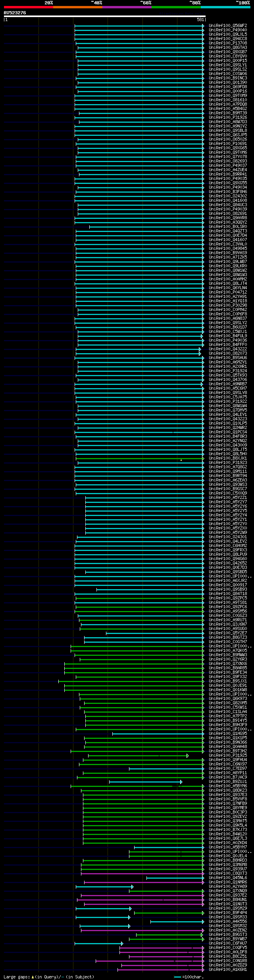The image size is (254, 980).
Task: Select UniRef100_C0GGZ3 hit
Action: pyautogui.click(x=228, y=615)
